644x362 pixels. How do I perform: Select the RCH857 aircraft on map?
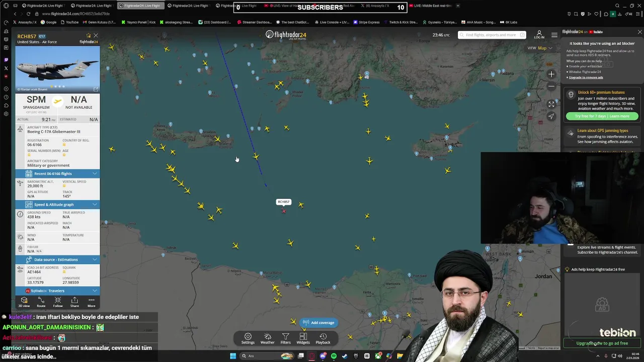pos(284,211)
